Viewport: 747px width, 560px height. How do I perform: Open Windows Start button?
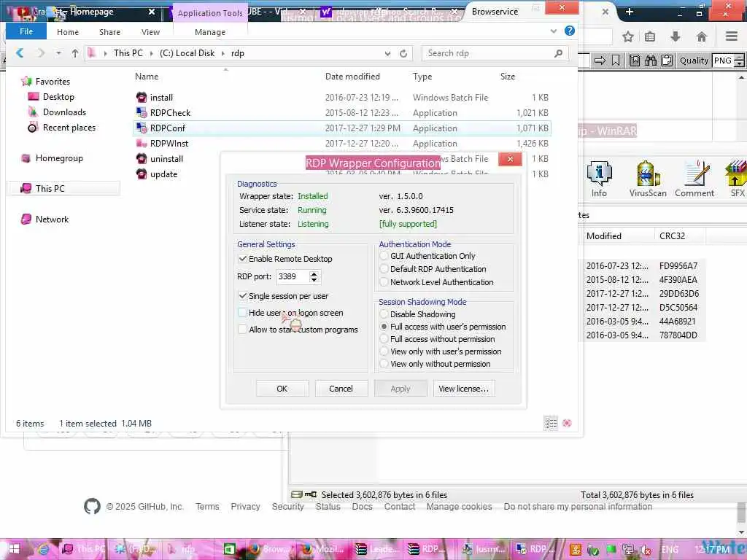pos(13,549)
